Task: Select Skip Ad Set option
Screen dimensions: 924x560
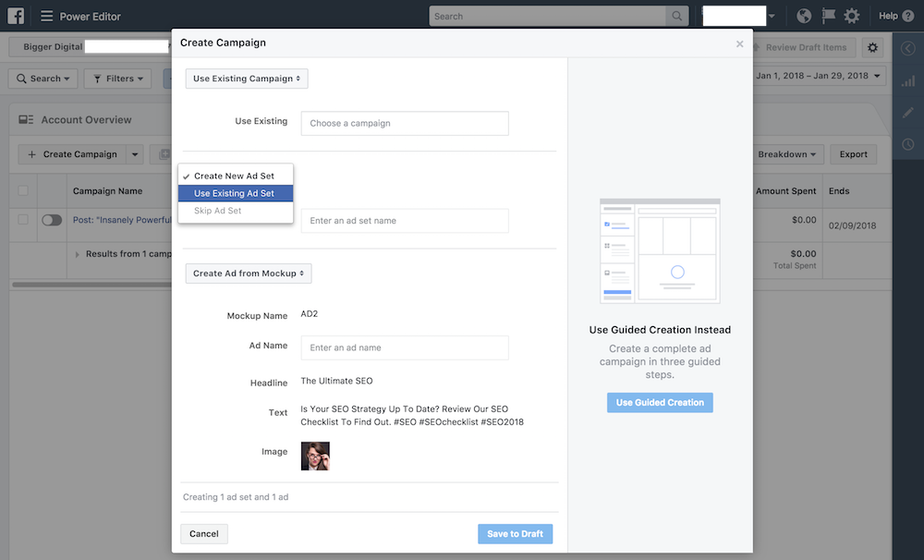Action: point(235,211)
